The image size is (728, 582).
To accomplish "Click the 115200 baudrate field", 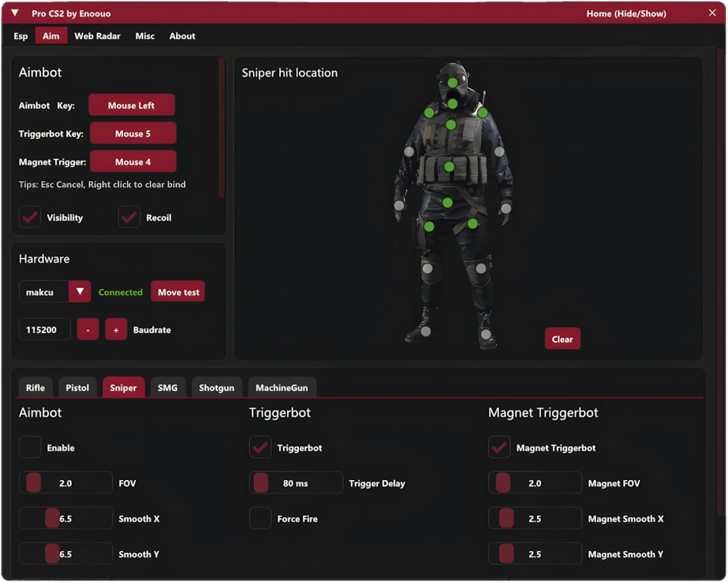I will pos(45,329).
